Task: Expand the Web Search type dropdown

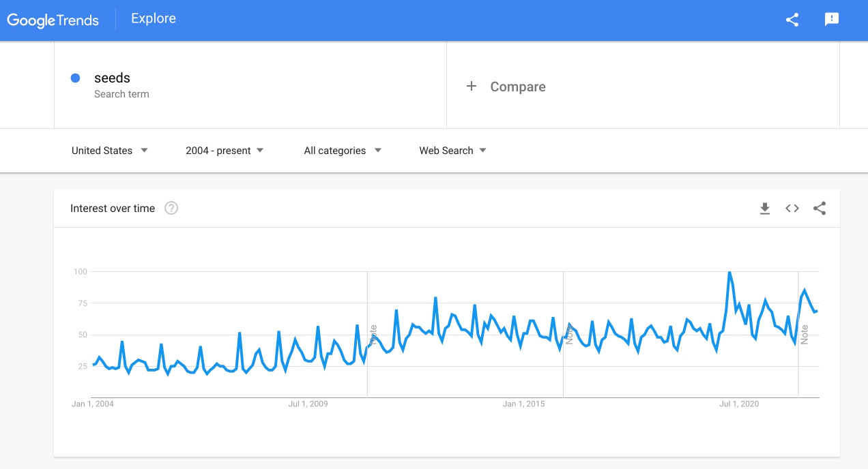Action: click(453, 151)
